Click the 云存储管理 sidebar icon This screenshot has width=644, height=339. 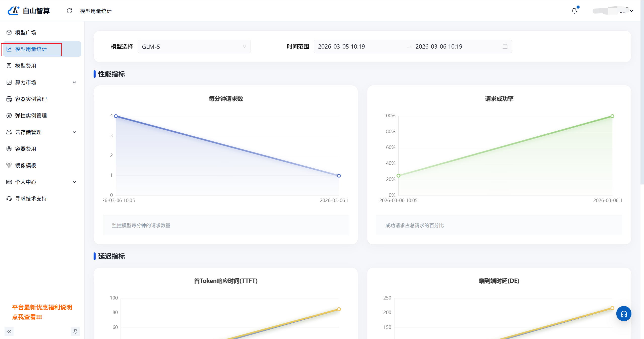point(9,132)
